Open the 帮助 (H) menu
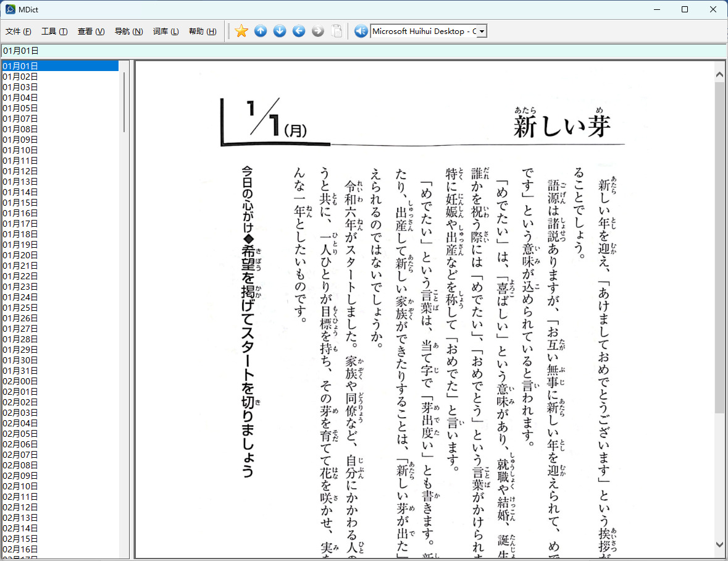Image resolution: width=728 pixels, height=561 pixels. coord(203,31)
